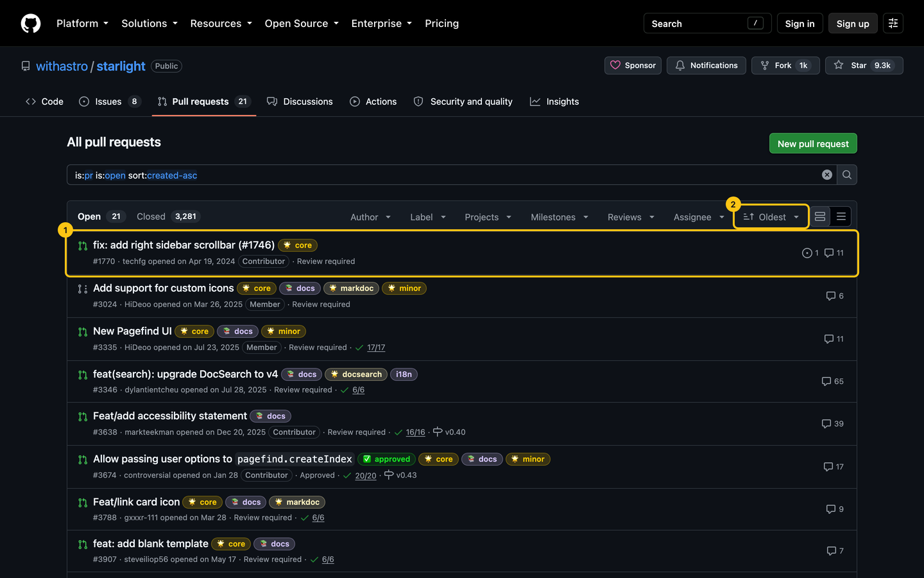The height and width of the screenshot is (578, 924).
Task: Fork the starlight repository
Action: point(785,66)
